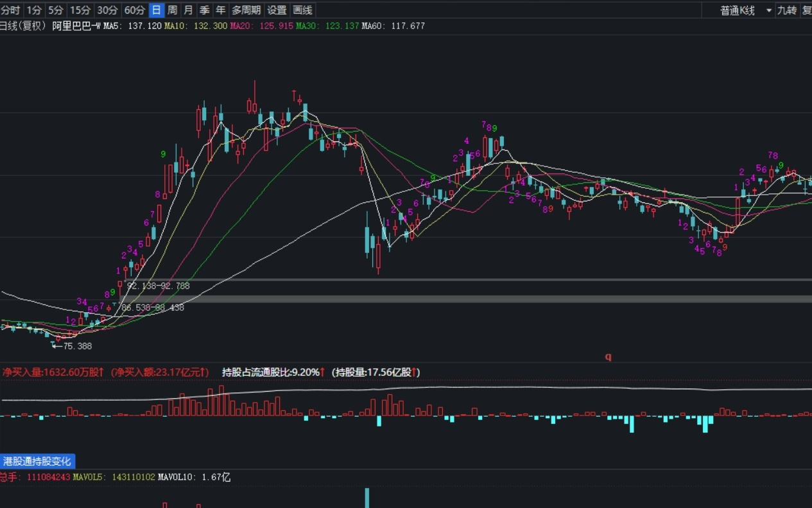Select the 60分 period tab
The height and width of the screenshot is (508, 812).
(134, 10)
